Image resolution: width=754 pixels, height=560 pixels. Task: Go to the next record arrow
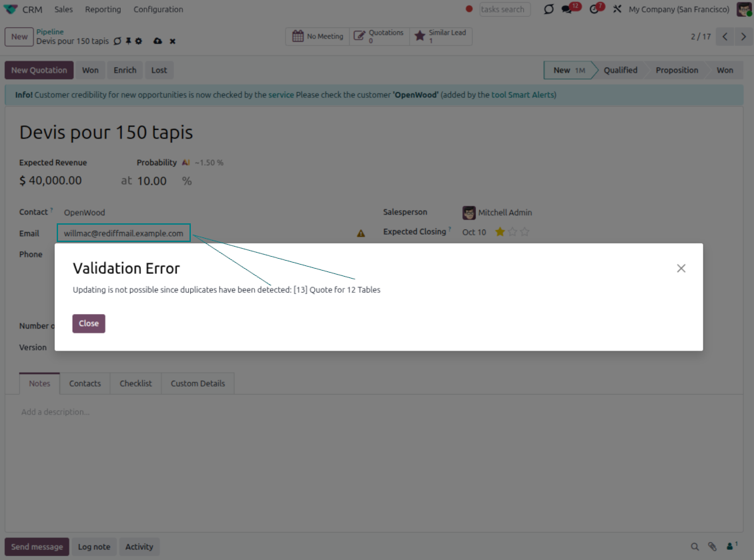pos(743,37)
